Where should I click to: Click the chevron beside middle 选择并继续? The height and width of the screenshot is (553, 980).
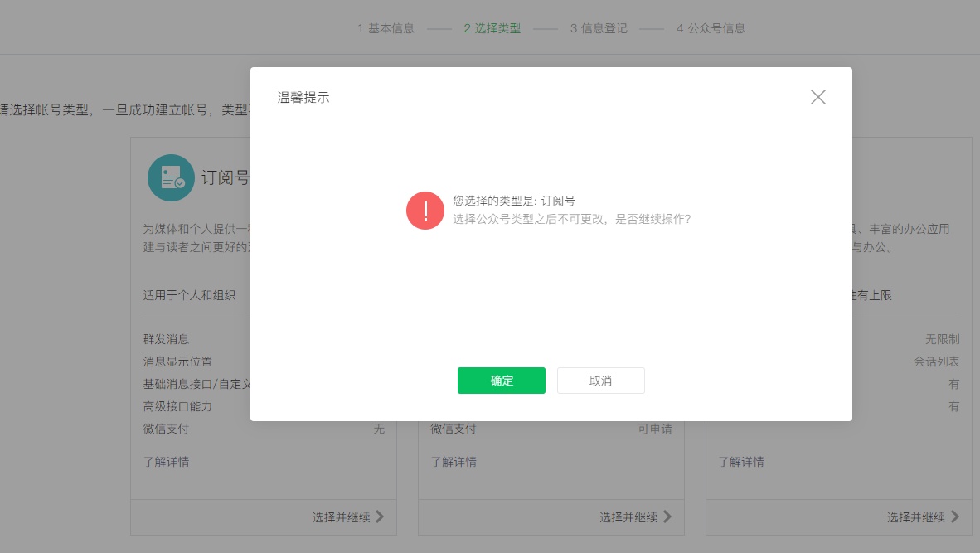point(667,517)
